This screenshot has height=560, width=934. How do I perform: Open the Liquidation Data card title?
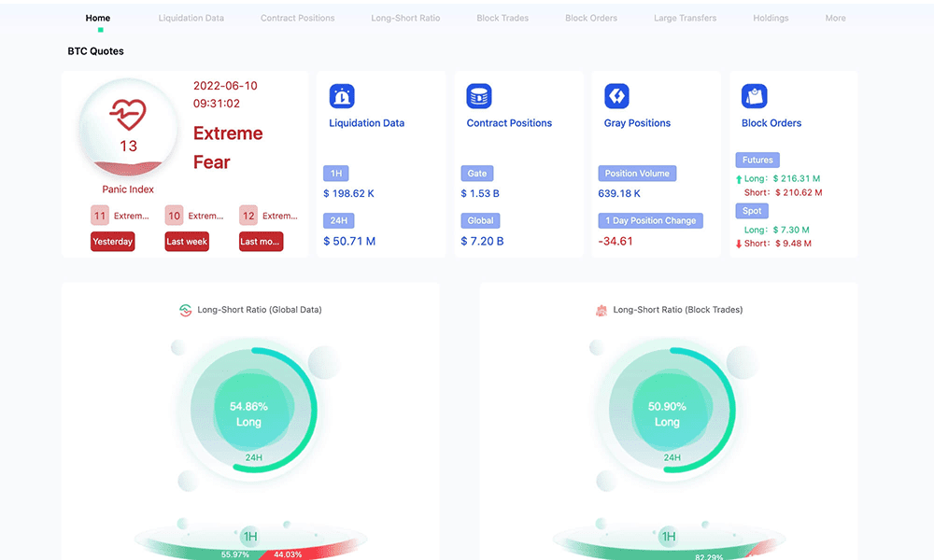367,123
